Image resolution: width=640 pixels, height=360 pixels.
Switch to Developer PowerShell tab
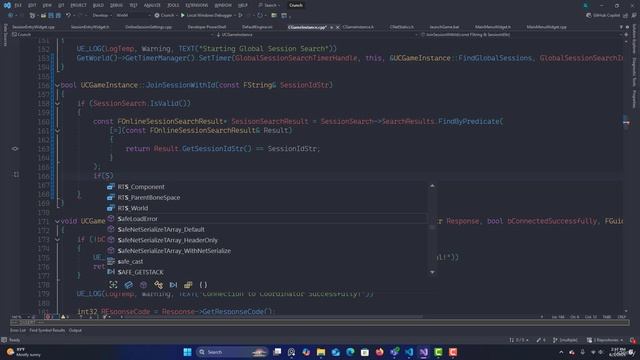tap(207, 27)
